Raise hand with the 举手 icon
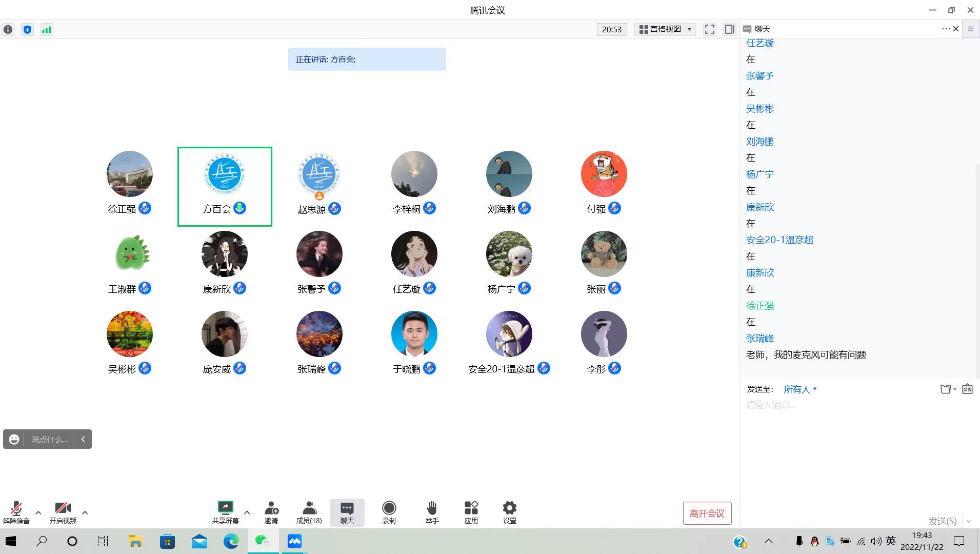Viewport: 980px width, 554px height. click(432, 508)
